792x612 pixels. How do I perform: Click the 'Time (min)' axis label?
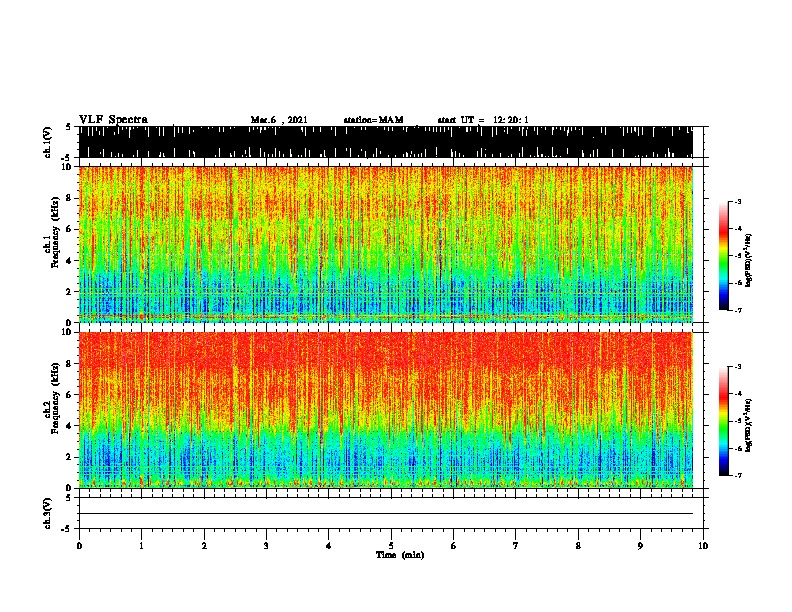click(x=400, y=555)
